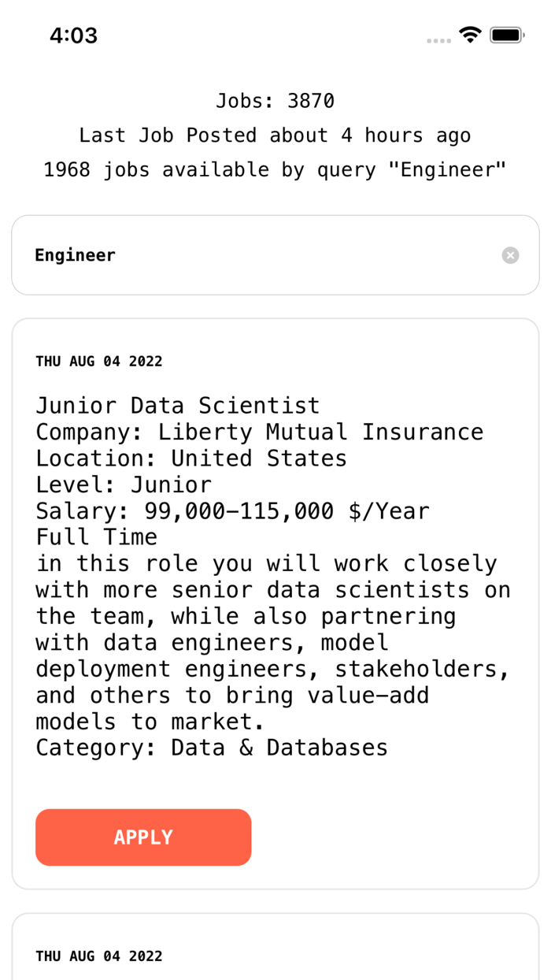The width and height of the screenshot is (551, 980).
Task: Tap the Full Time label
Action: pyautogui.click(x=97, y=537)
